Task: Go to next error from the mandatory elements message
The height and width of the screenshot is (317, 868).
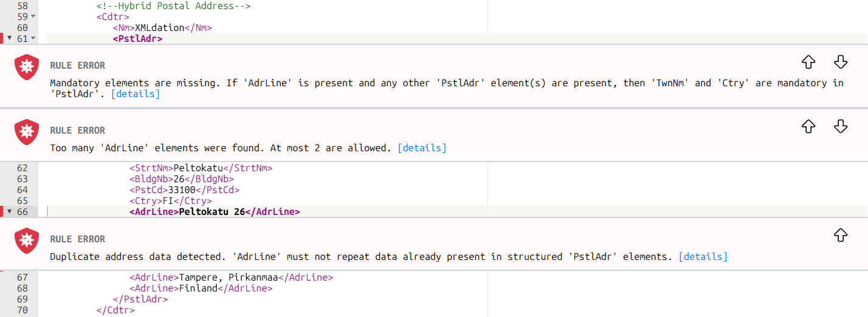Action: [x=840, y=61]
